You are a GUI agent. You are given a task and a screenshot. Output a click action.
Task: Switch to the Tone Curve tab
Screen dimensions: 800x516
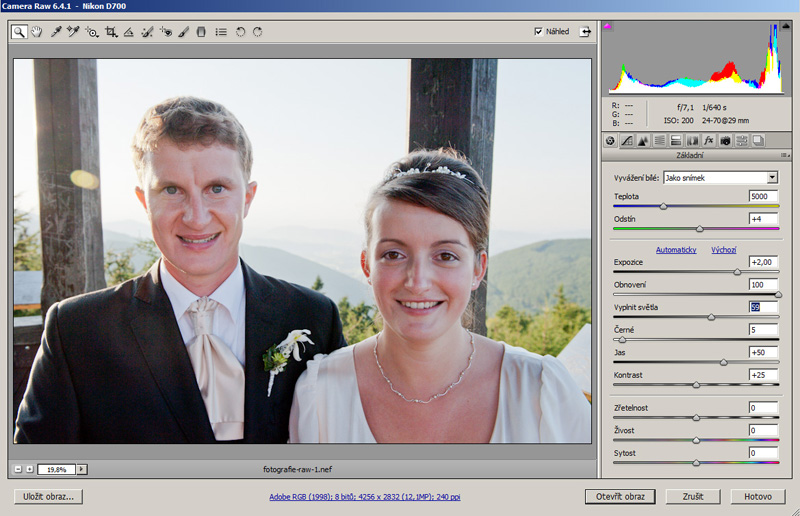click(x=627, y=140)
